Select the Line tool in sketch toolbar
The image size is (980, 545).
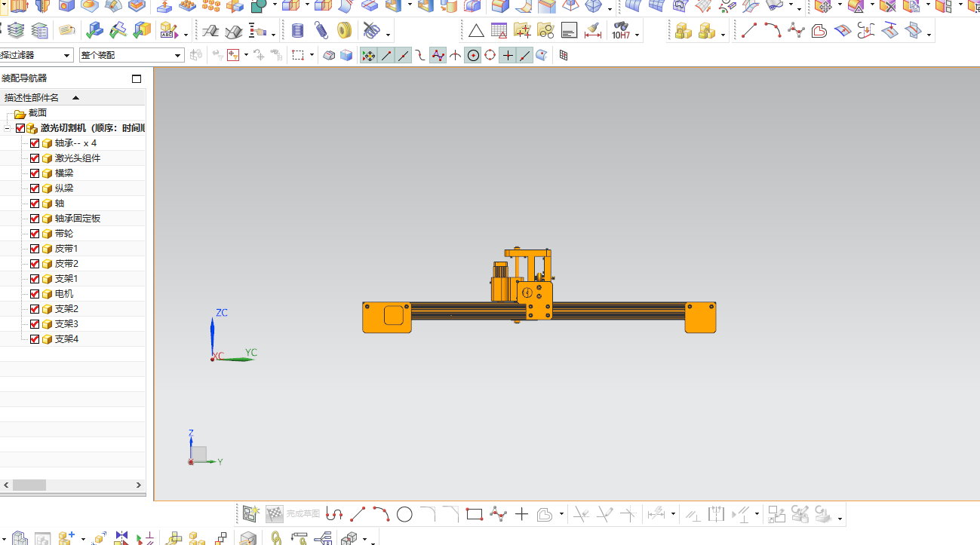(358, 514)
